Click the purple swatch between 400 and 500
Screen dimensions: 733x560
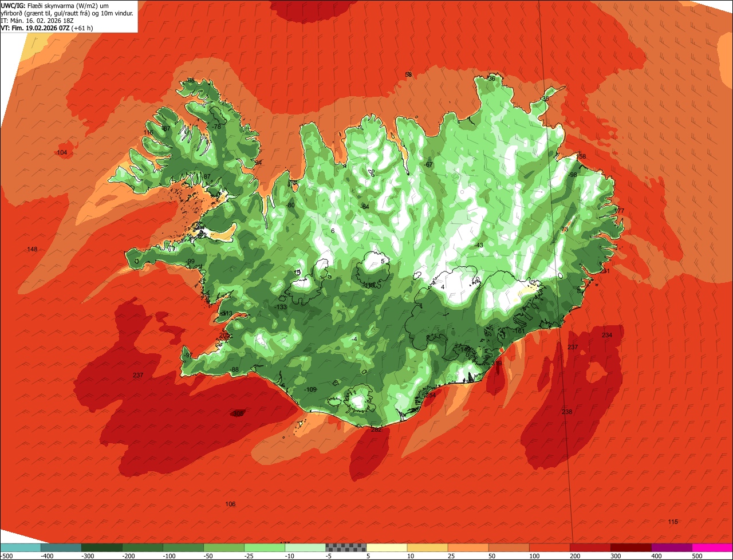[x=671, y=547]
